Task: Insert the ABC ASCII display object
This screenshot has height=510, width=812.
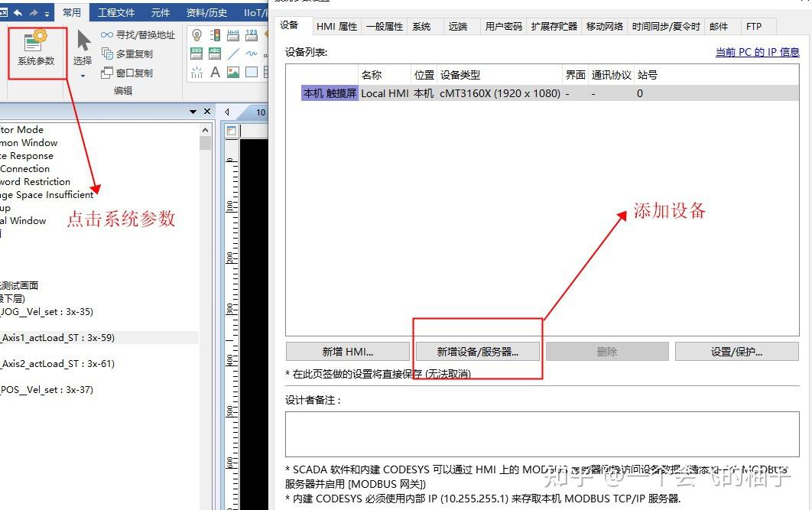Action: click(215, 54)
